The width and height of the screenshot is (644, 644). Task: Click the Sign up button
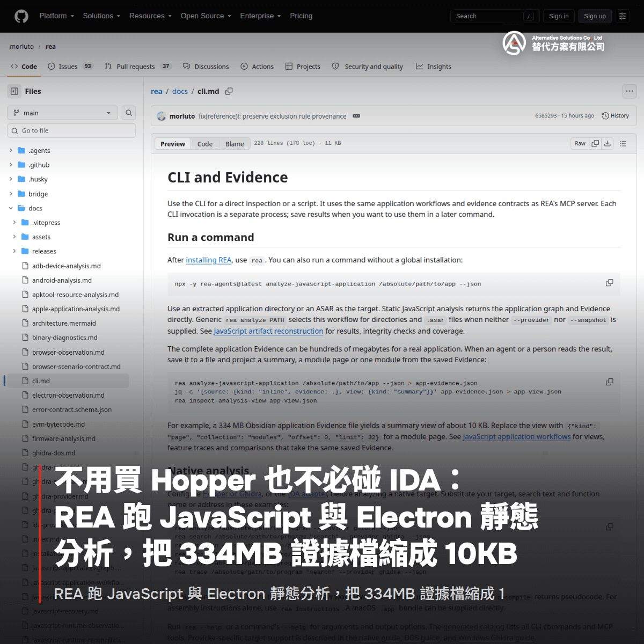pos(595,16)
